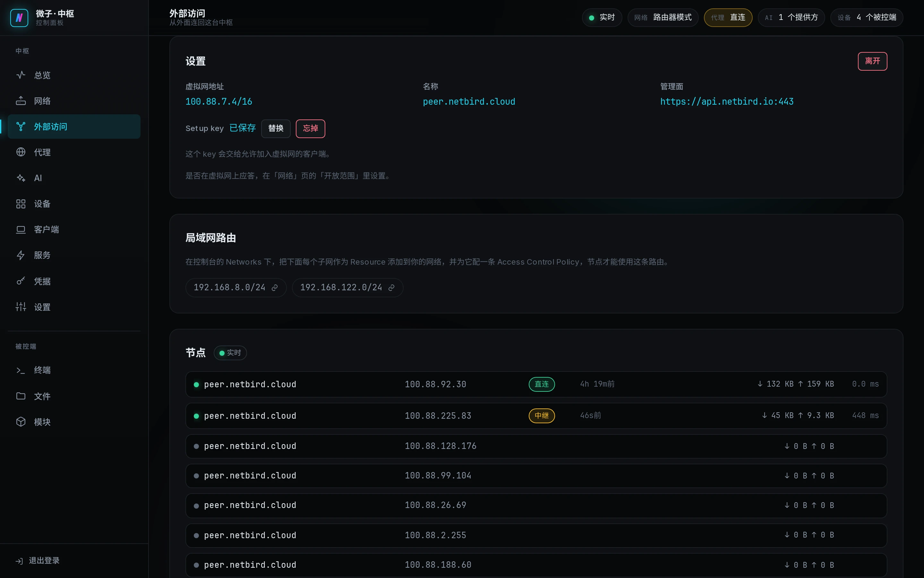Image resolution: width=924 pixels, height=578 pixels.
Task: Click the 中继 badge on node 100.88.225.83
Action: [x=542, y=416]
